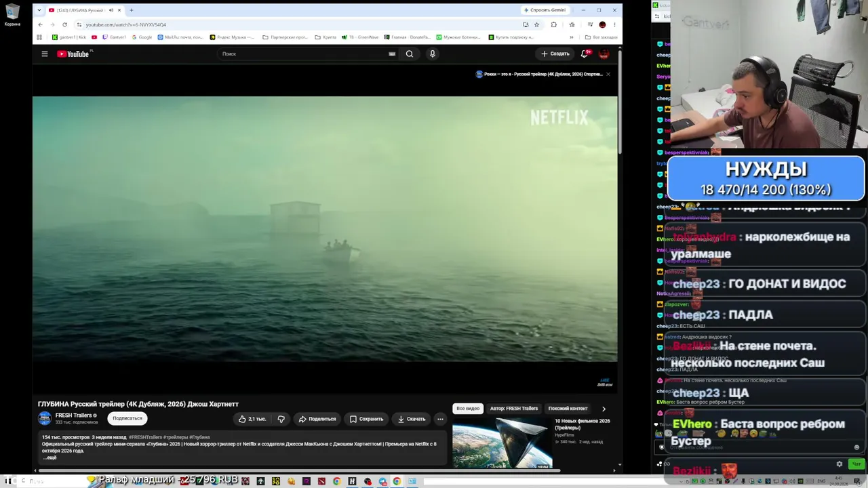Open the 10 Новых фильмов 2026 video title
This screenshot has width=868, height=488.
click(x=583, y=424)
